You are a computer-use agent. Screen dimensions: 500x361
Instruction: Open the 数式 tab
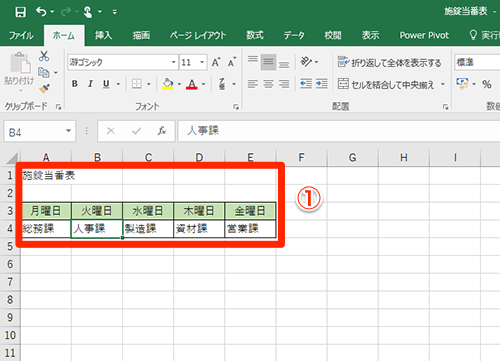[255, 35]
